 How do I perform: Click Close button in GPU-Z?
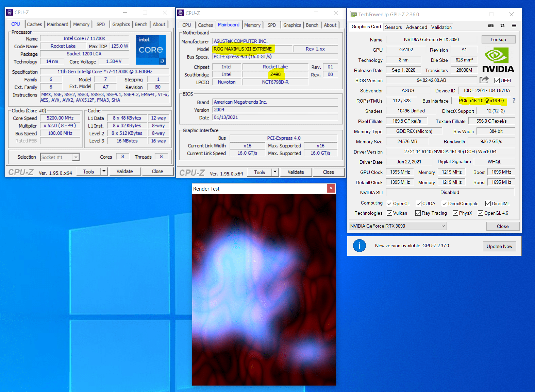tap(503, 226)
